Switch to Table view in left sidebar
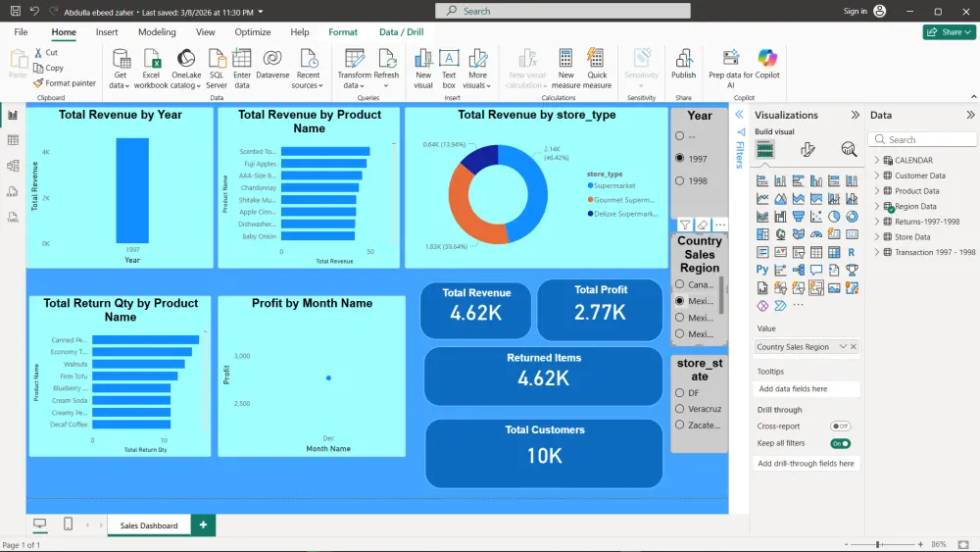980x552 pixels. [13, 140]
